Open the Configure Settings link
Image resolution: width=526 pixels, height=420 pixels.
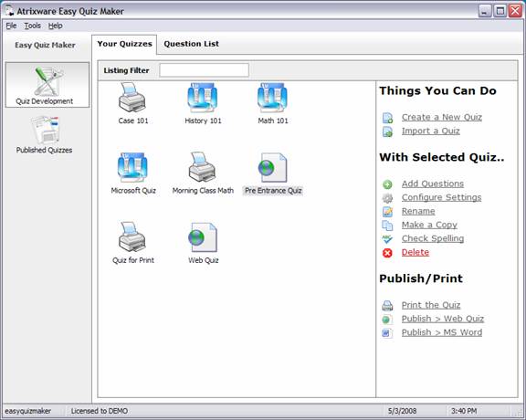click(x=441, y=197)
